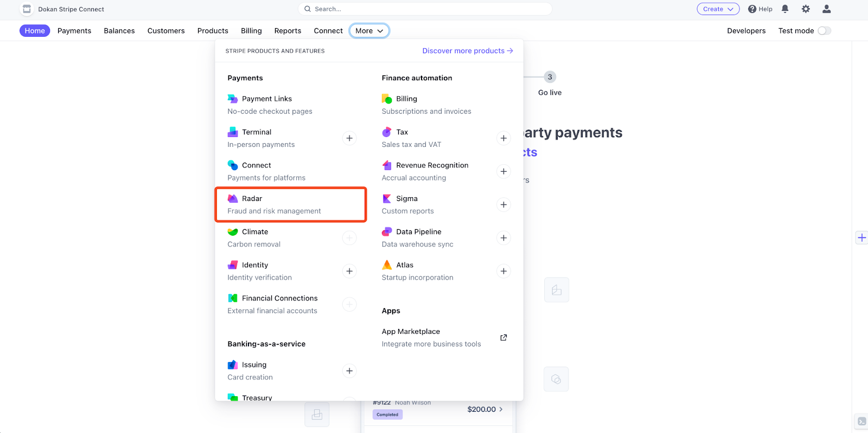Click the plus button on page right edge
Image resolution: width=868 pixels, height=433 pixels.
pyautogui.click(x=861, y=237)
